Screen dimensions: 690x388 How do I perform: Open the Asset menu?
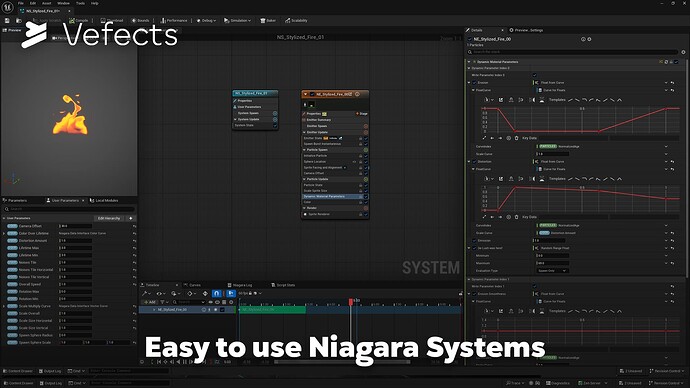click(x=46, y=3)
